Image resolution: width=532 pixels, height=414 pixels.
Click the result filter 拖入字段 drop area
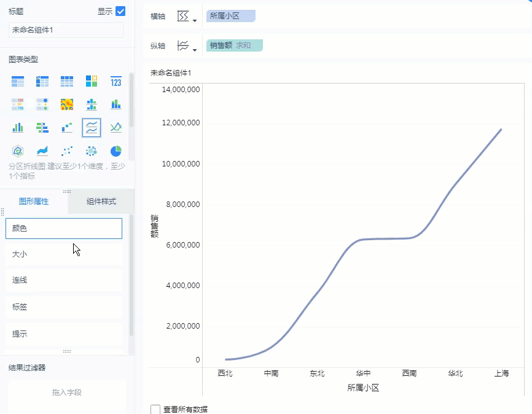tap(67, 393)
